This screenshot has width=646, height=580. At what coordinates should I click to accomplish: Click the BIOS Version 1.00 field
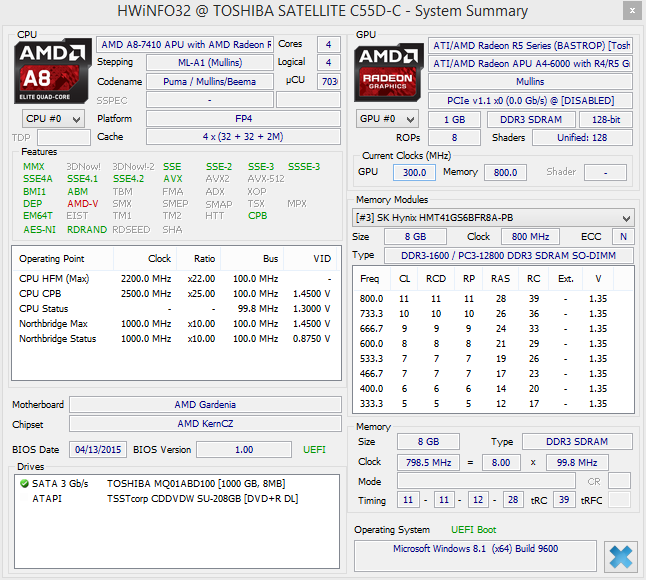(244, 449)
